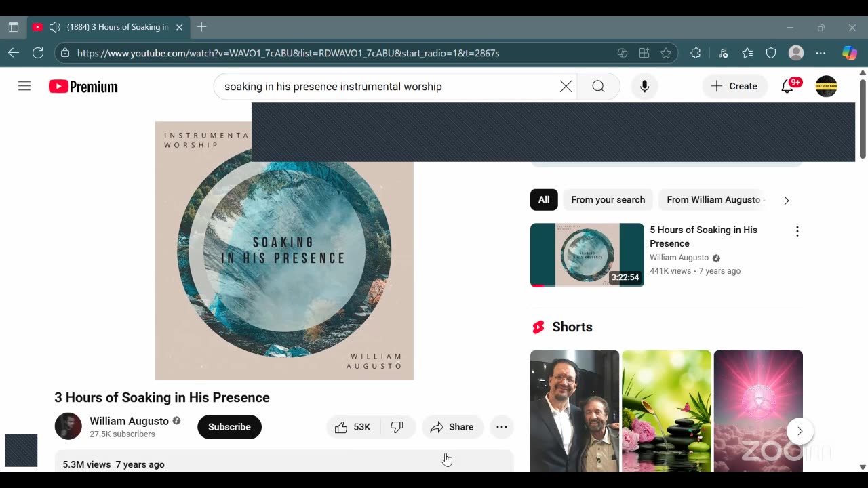Screen dimensions: 868x488
Task: Click the 27.5K subscribers text
Action: pos(122,434)
